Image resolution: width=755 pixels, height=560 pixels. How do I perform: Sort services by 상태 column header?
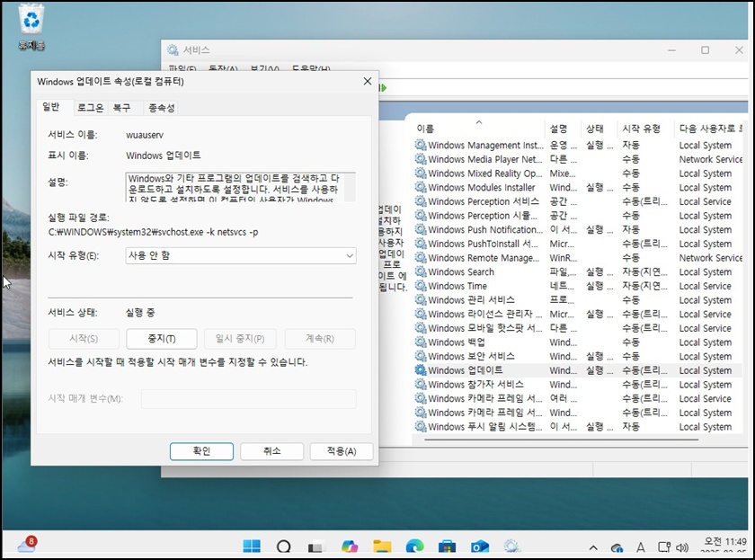pos(600,129)
